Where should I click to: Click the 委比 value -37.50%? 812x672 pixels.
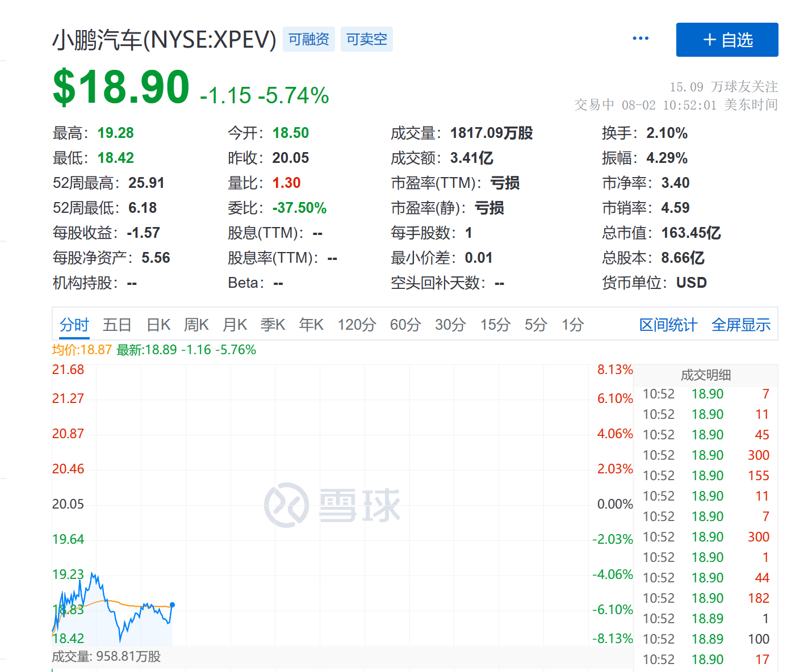[x=300, y=208]
